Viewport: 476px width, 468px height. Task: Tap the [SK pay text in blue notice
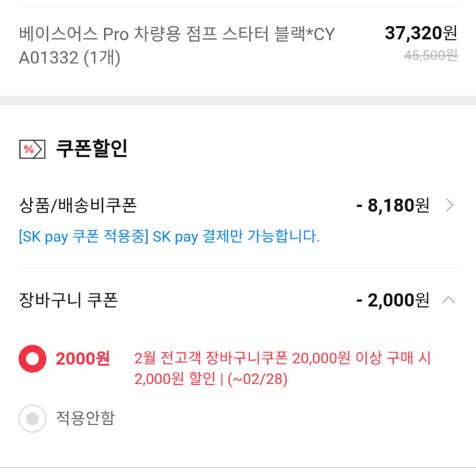(43, 236)
